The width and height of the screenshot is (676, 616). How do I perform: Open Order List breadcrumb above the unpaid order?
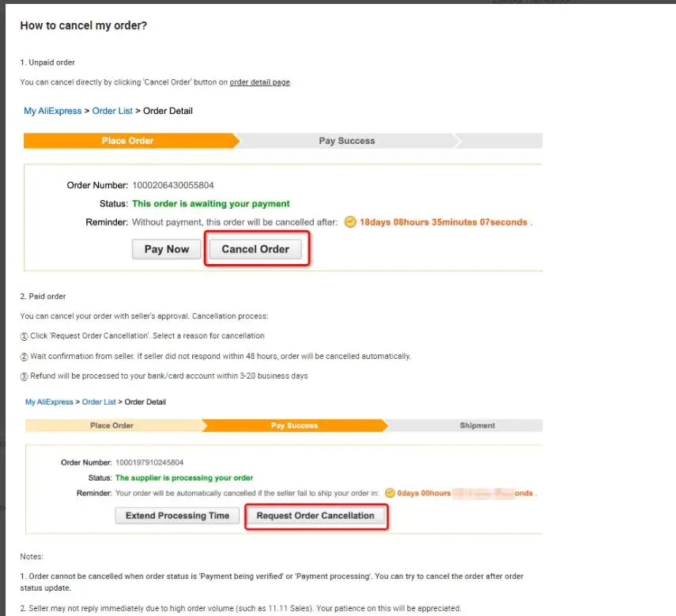112,111
